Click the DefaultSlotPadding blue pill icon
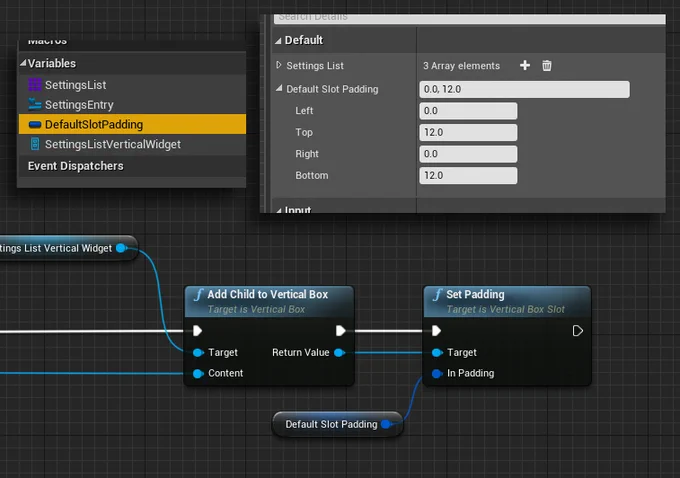Screen dimensions: 680x478 35,124
